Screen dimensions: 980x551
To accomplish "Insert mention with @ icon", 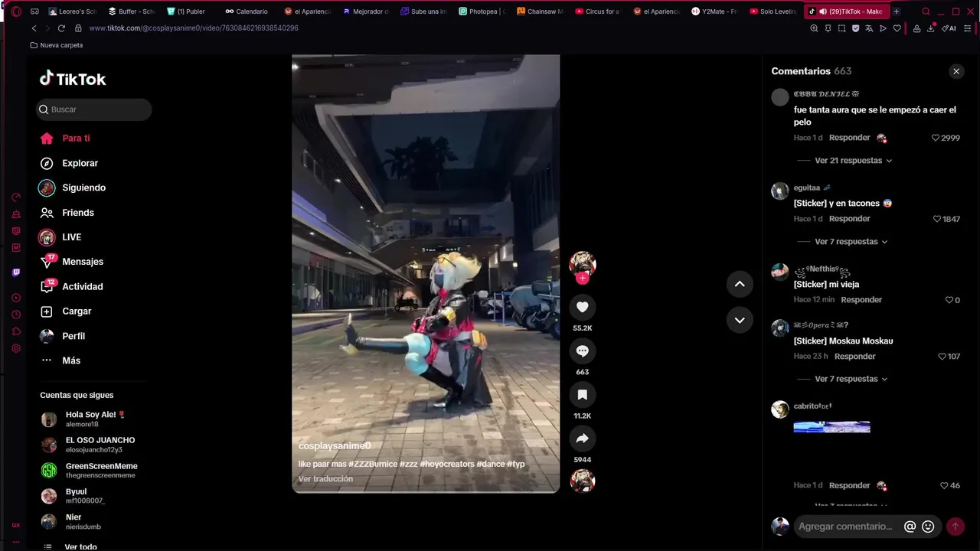I will point(910,527).
